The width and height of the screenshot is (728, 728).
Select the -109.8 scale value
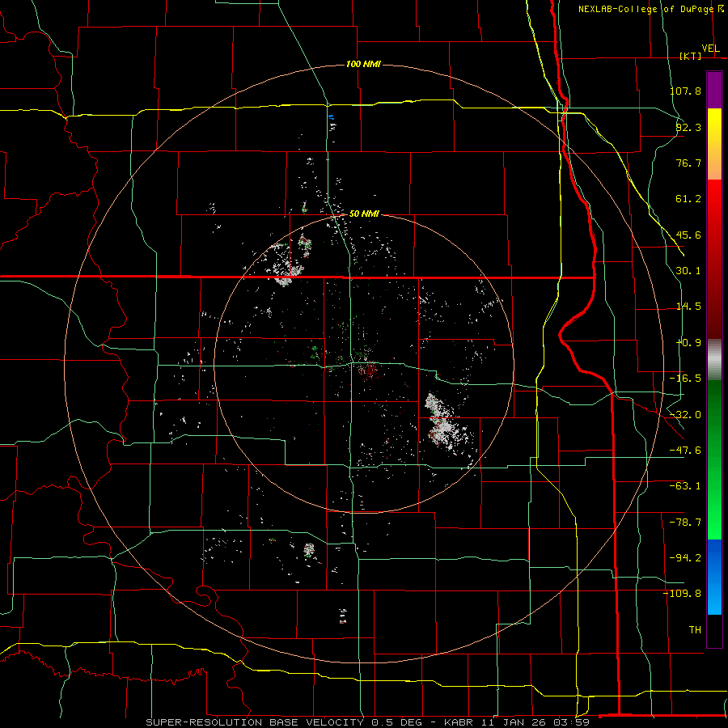click(682, 594)
